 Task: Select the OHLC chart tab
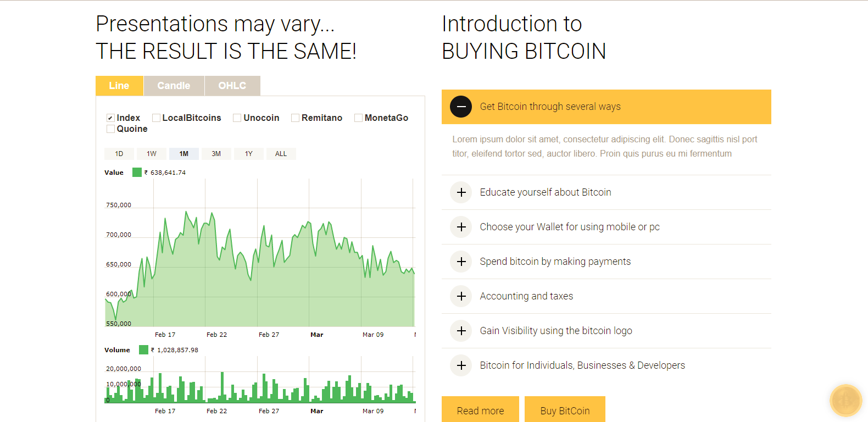[x=232, y=86]
